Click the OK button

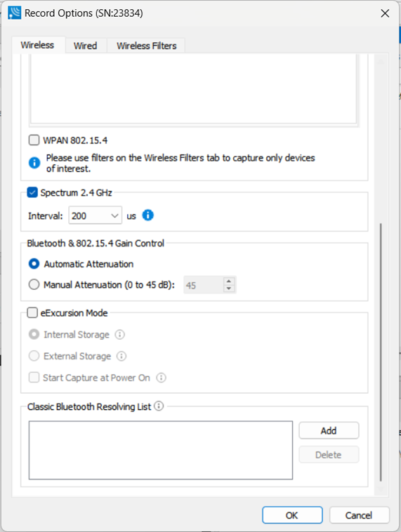pos(292,515)
